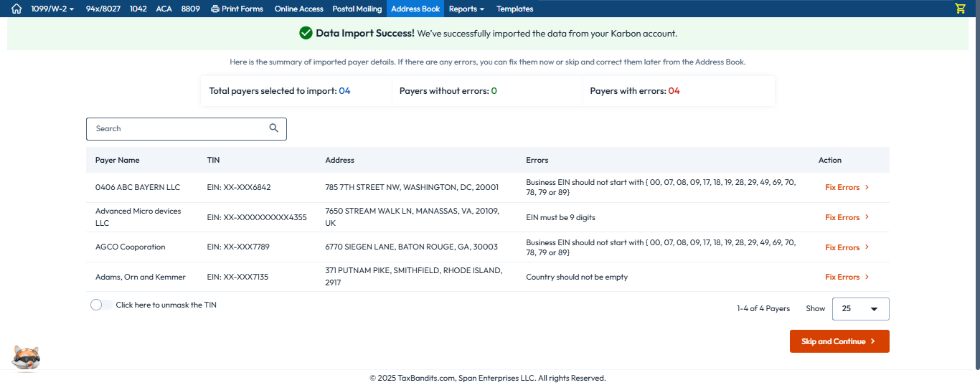Select the Online Access tab
The height and width of the screenshot is (385, 980).
pyautogui.click(x=298, y=9)
